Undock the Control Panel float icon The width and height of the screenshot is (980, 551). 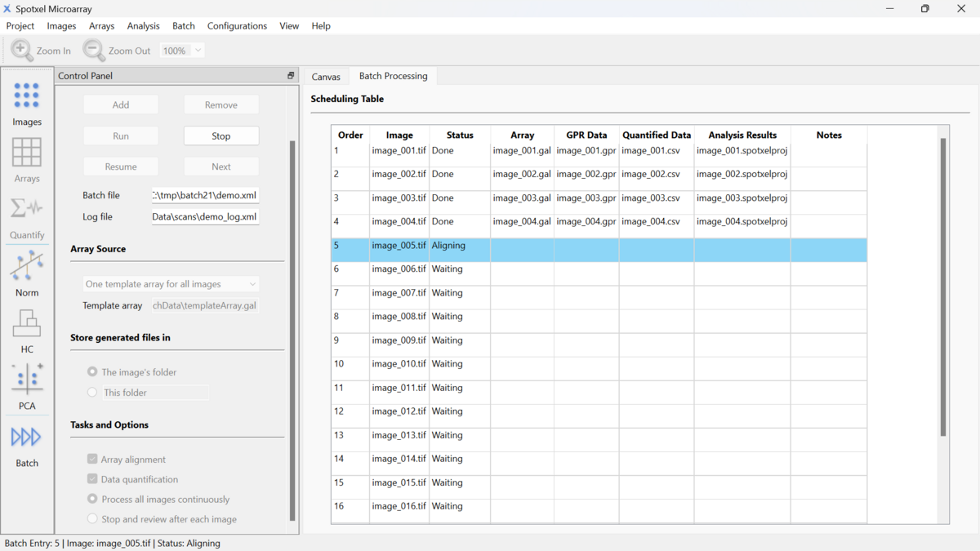click(x=291, y=76)
